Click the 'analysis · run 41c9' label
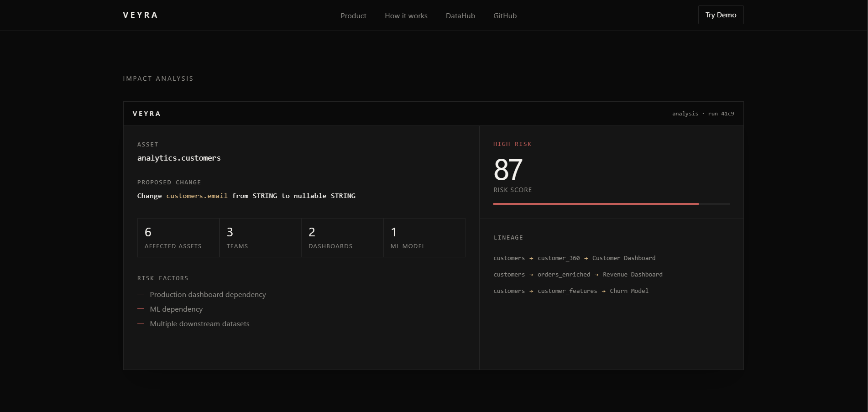 tap(703, 114)
